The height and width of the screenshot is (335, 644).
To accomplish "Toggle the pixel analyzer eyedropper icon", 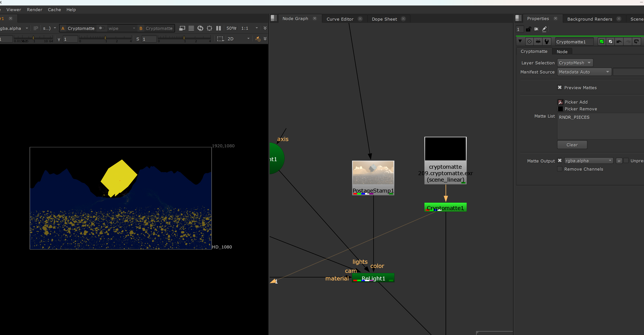I will [x=258, y=39].
